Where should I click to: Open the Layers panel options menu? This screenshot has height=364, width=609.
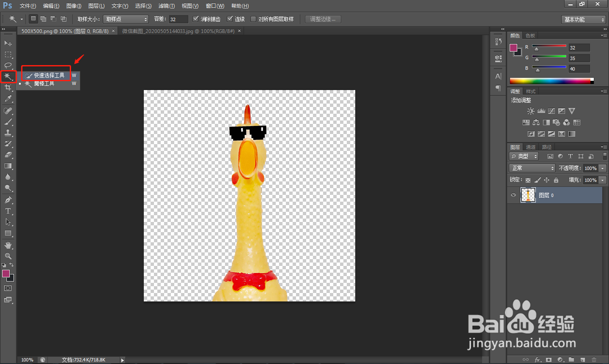tap(604, 147)
